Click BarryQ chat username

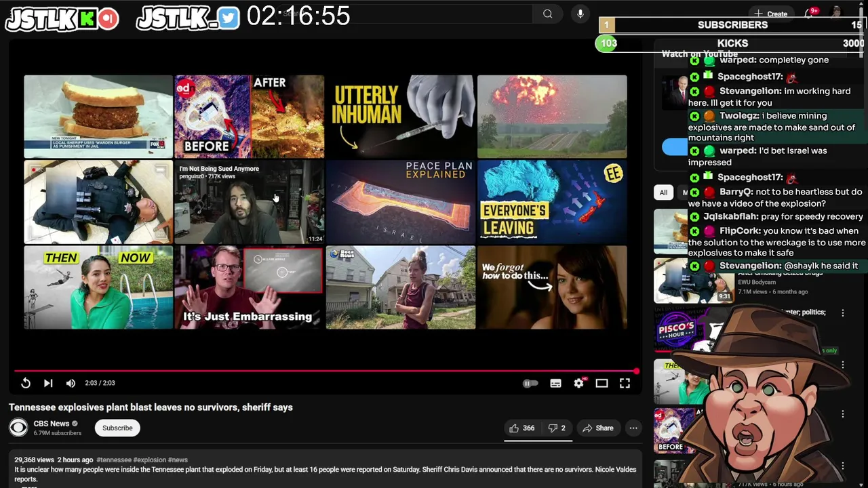tap(736, 192)
